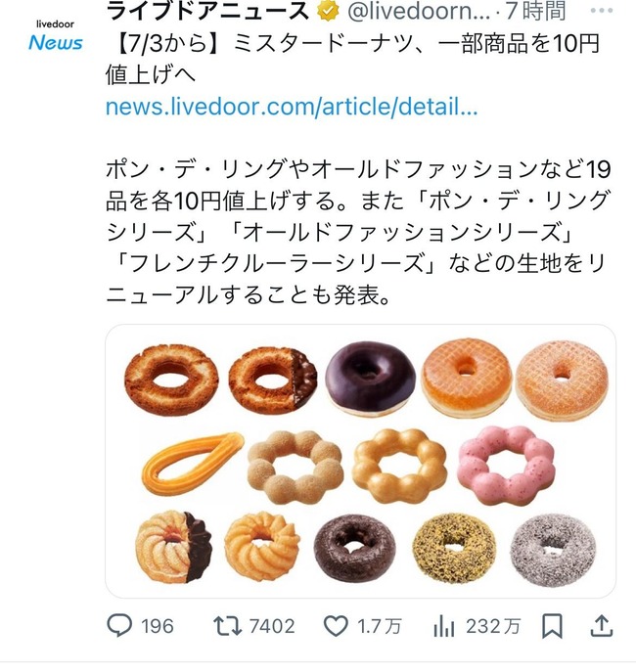Viewport: 636px width, 672px height.
Task: Click the 196 replies count
Action: (x=158, y=627)
